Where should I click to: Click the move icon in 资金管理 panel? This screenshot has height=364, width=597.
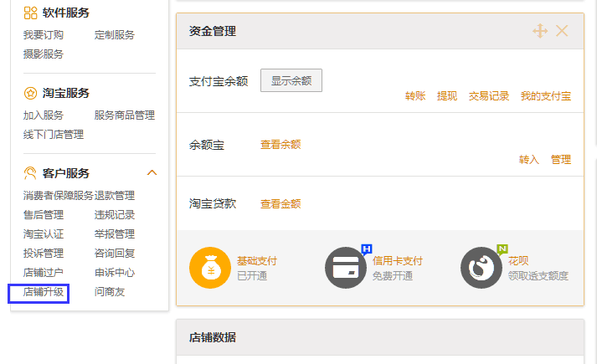[540, 31]
